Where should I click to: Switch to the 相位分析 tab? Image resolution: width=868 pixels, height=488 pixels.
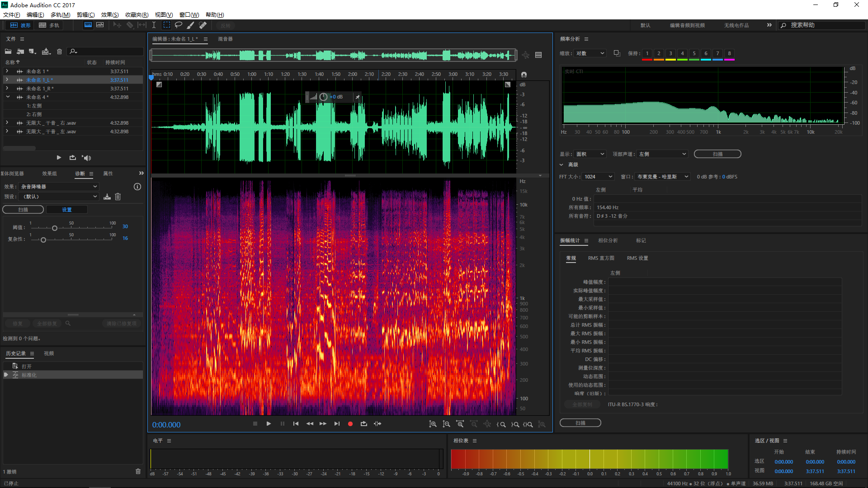pos(608,240)
